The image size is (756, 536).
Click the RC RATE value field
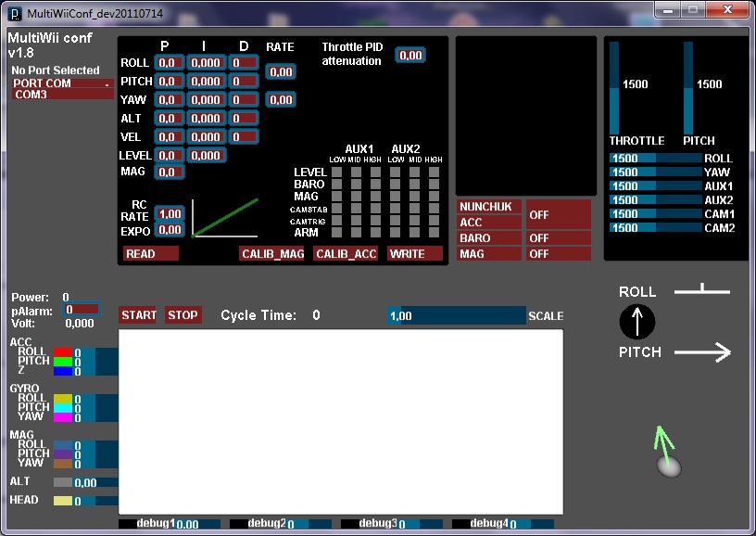(x=170, y=213)
